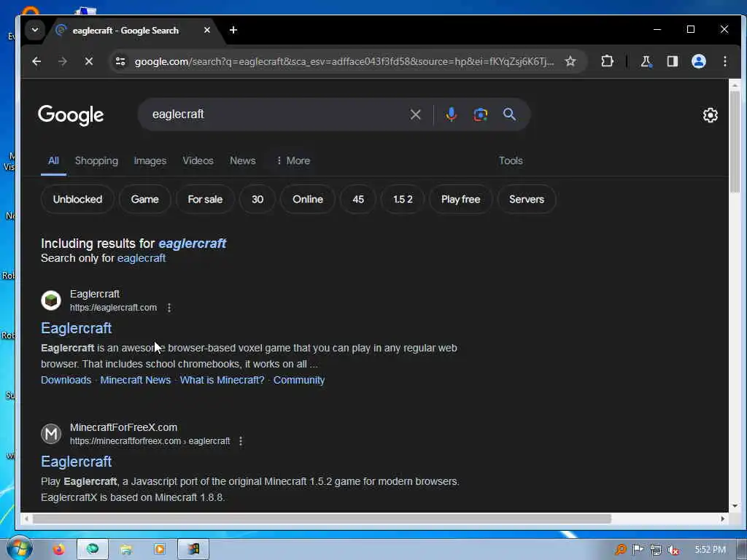Open Chrome three-dot menu

pyautogui.click(x=724, y=61)
